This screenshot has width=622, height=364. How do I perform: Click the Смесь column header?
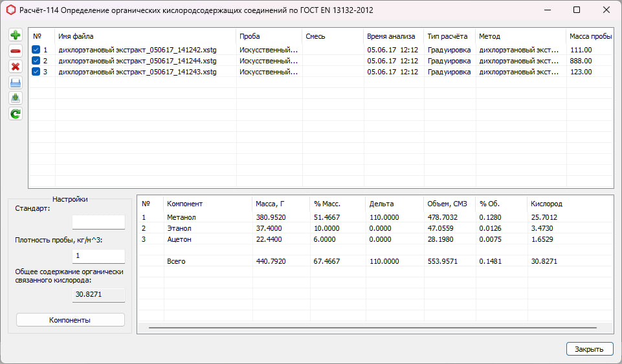coord(333,36)
